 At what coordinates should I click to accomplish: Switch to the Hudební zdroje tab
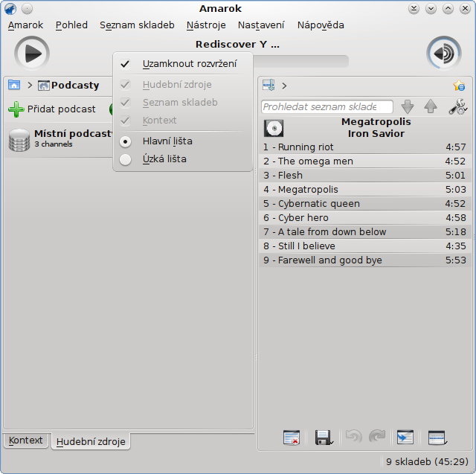[x=91, y=441]
